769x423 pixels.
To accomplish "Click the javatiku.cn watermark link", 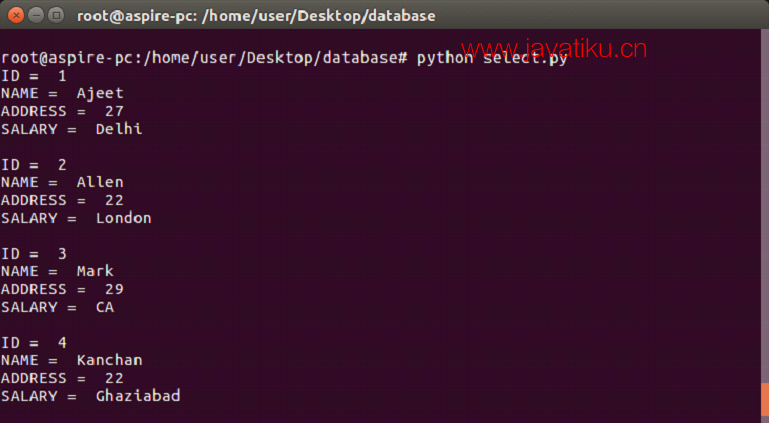I will [x=554, y=49].
